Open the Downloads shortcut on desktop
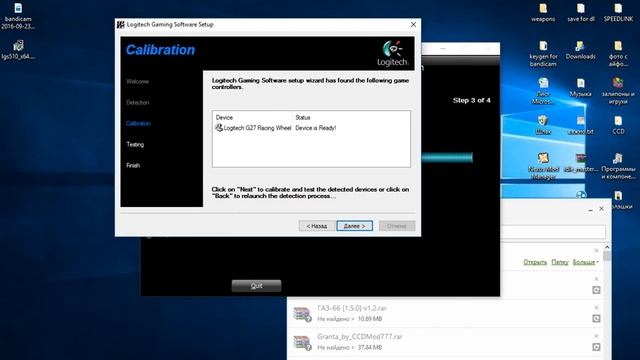Viewport: 640px width, 360px height. [x=580, y=51]
